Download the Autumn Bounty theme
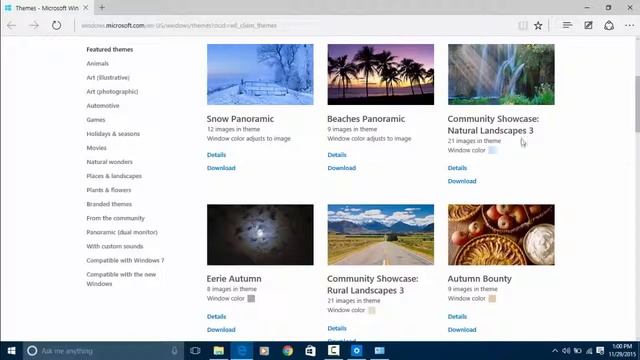Image resolution: width=640 pixels, height=360 pixels. (462, 330)
